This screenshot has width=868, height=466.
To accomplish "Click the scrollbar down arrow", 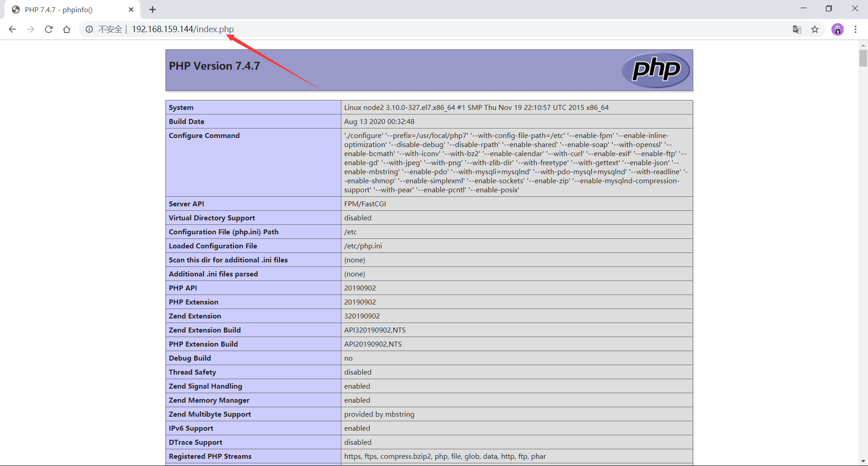I will click(x=863, y=461).
